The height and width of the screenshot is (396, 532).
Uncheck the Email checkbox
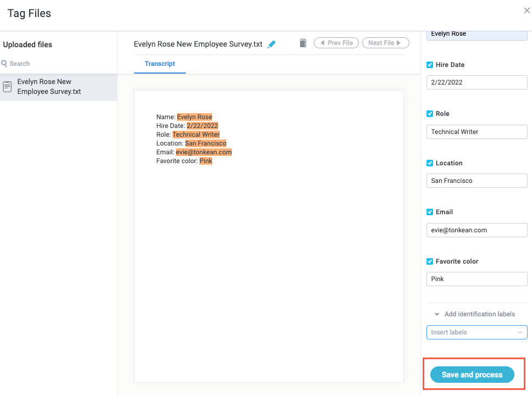pos(430,212)
